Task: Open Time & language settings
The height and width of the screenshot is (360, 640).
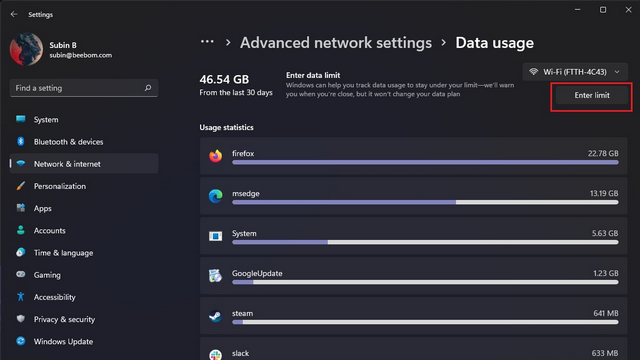Action: [x=84, y=253]
